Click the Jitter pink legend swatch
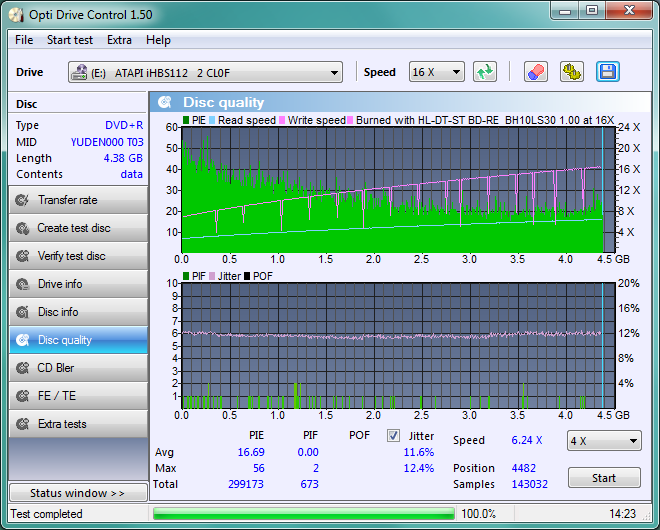Viewport: 660px width, 530px height. (212, 277)
